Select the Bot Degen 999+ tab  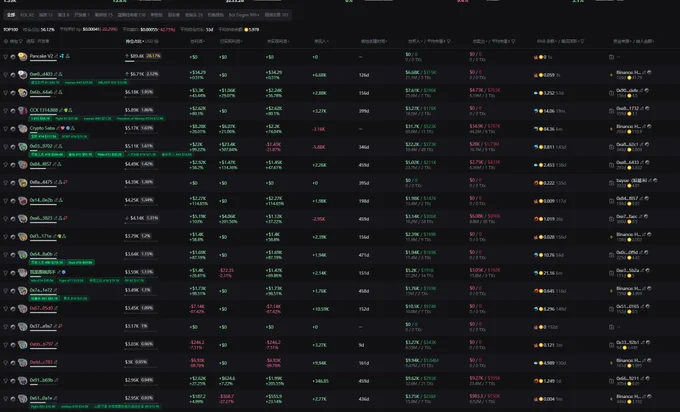click(x=244, y=15)
